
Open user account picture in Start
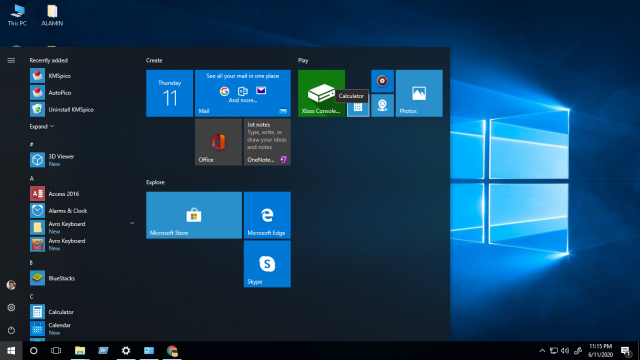(11, 284)
